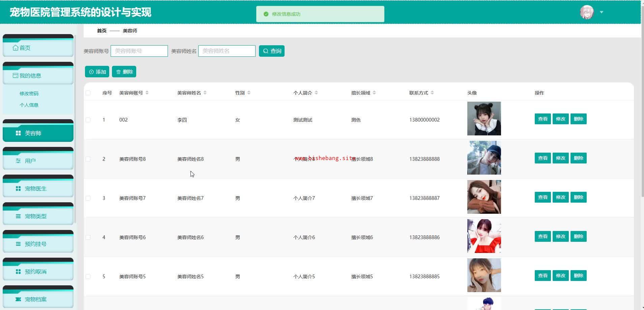Image resolution: width=644 pixels, height=310 pixels.
Task: Open the dropdown arrow next to avatar
Action: (x=602, y=12)
